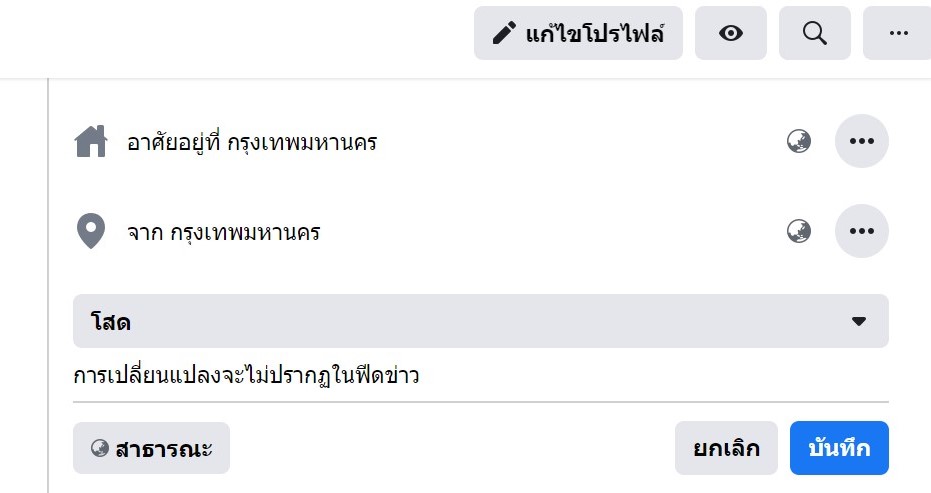The image size is (931, 493).
Task: Save relationship status with บันทึก button
Action: (x=839, y=448)
